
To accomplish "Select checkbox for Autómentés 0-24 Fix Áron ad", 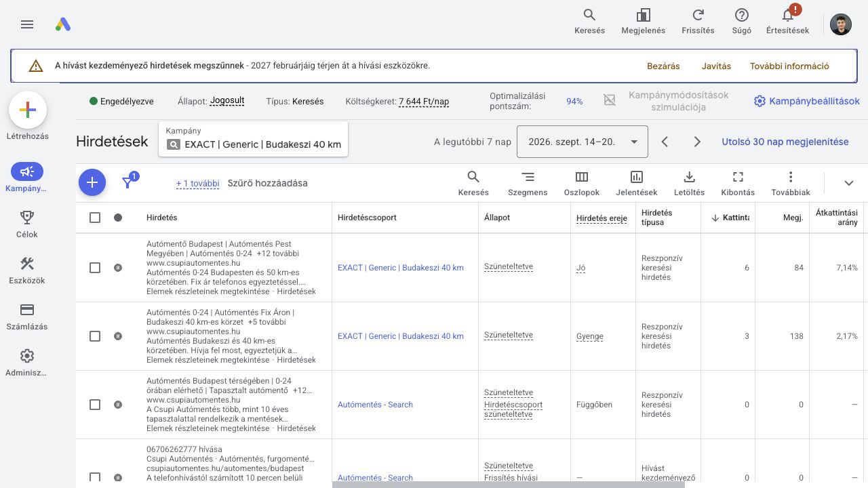I will 95,336.
